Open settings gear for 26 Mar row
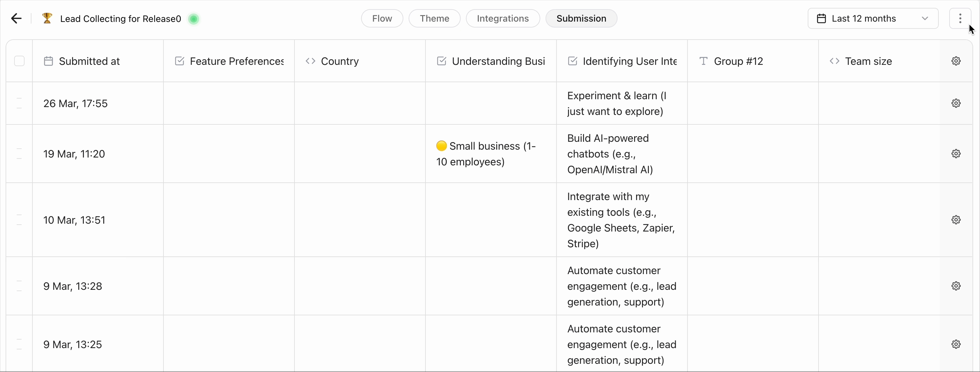980x372 pixels. pyautogui.click(x=956, y=103)
